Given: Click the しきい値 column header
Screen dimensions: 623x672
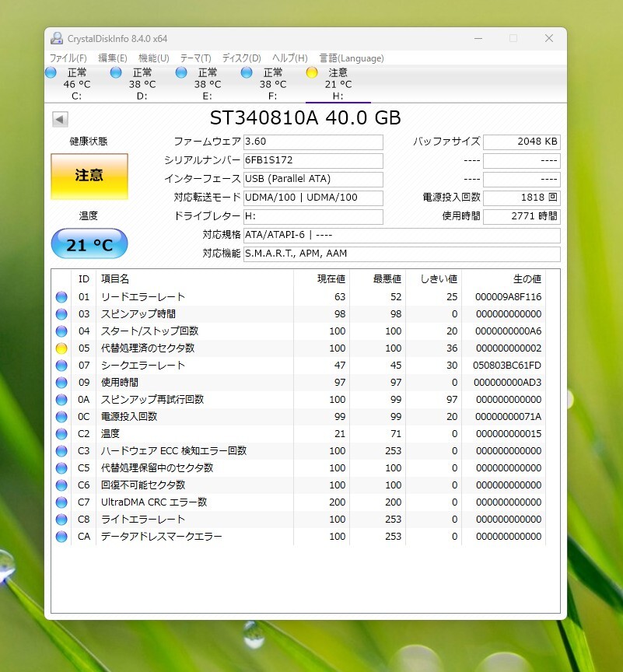Looking at the screenshot, I should click(x=434, y=279).
